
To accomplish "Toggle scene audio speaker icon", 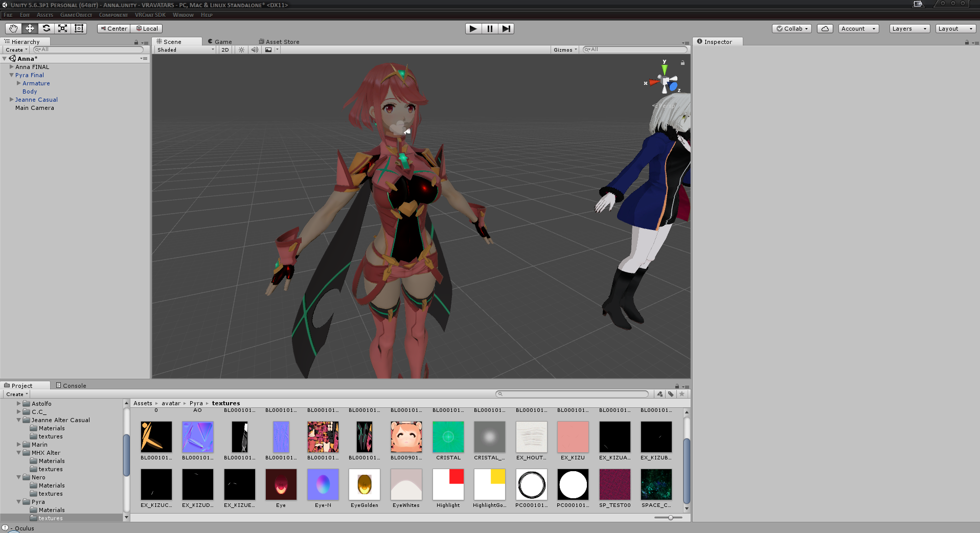I will point(255,50).
